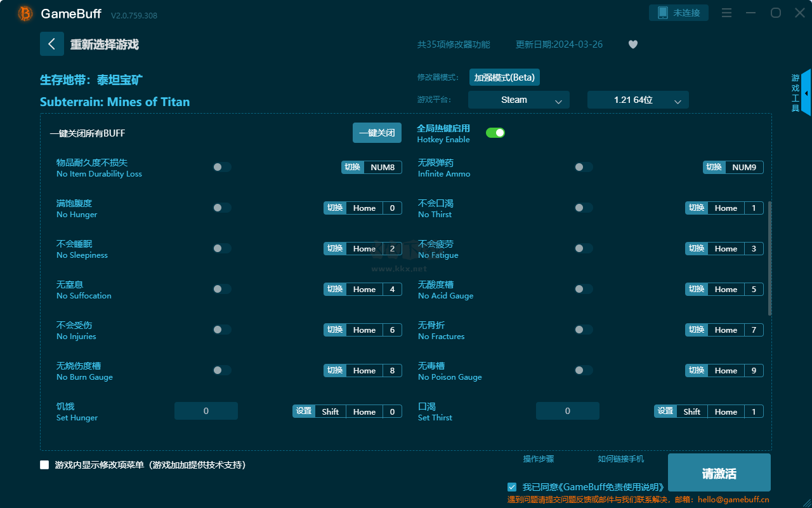The height and width of the screenshot is (508, 812).
Task: Click 切换 button for No Thirst
Action: click(697, 208)
